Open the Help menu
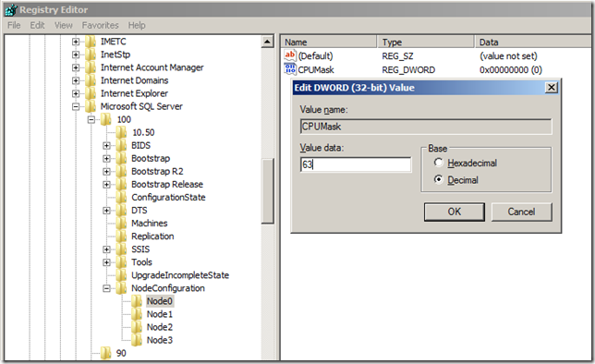595x364 pixels. [x=137, y=26]
